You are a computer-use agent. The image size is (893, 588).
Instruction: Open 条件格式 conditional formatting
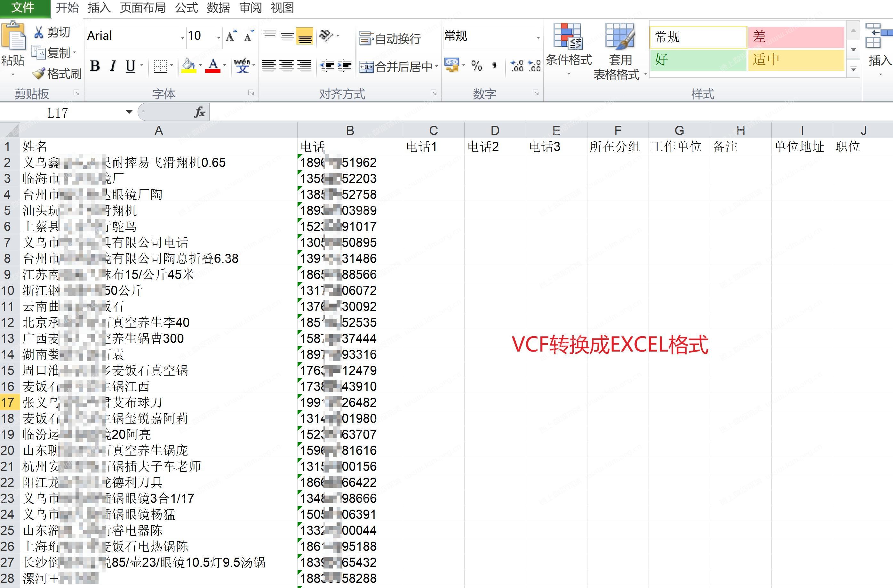(x=569, y=49)
